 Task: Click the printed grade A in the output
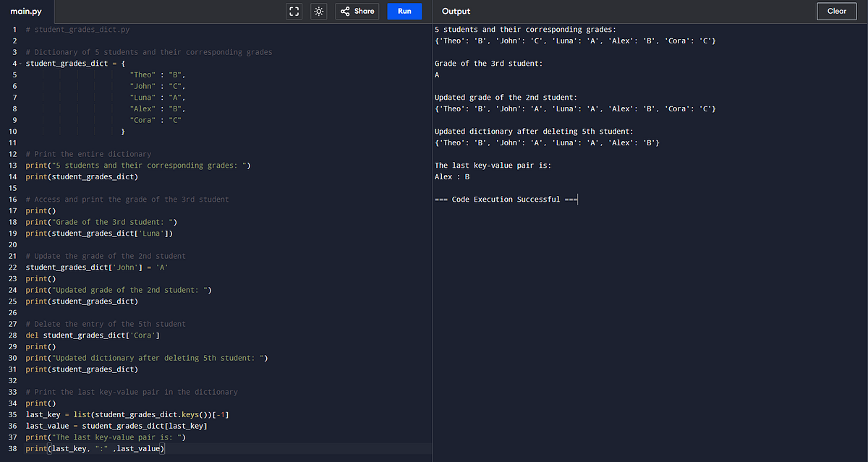pyautogui.click(x=435, y=74)
